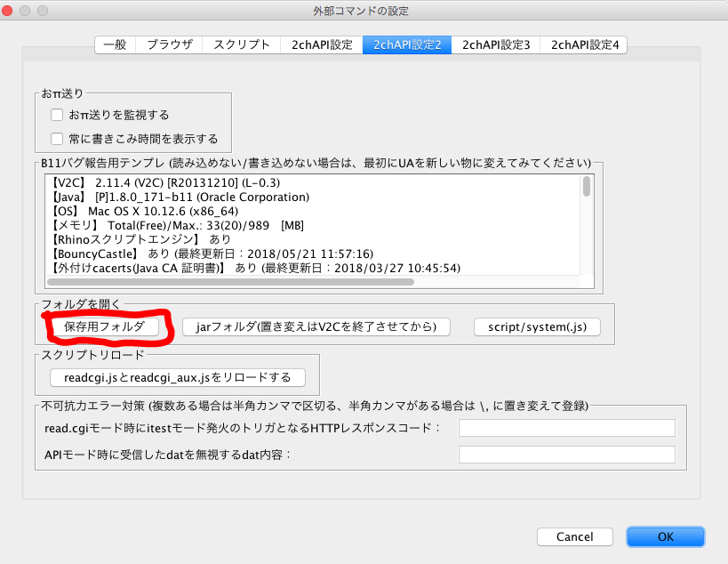Open the ブラウザ tab

click(x=169, y=44)
